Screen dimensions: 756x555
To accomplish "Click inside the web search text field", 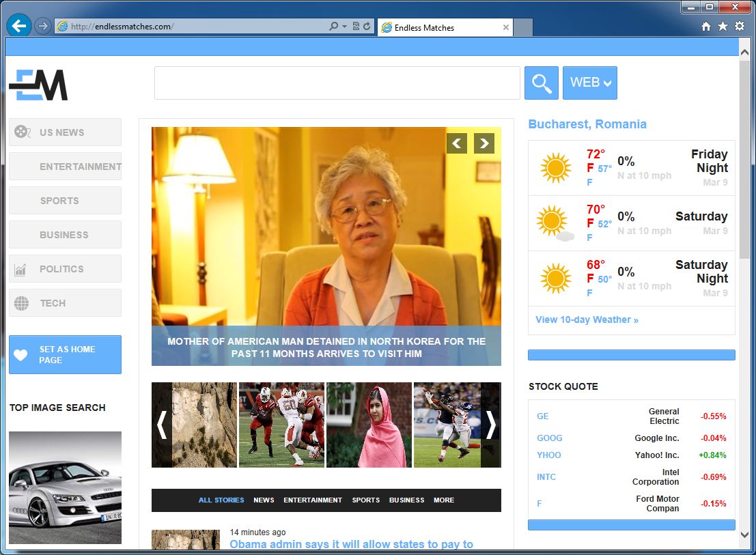I will [x=337, y=83].
